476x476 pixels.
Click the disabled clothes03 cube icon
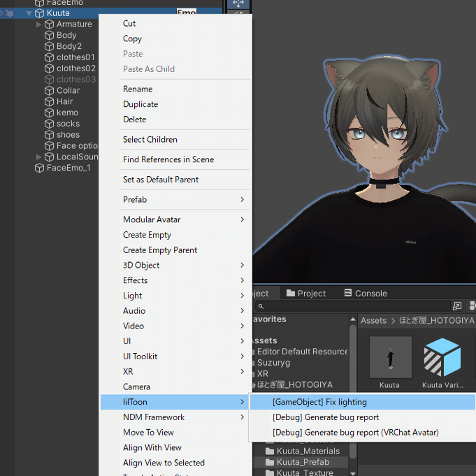pos(49,80)
